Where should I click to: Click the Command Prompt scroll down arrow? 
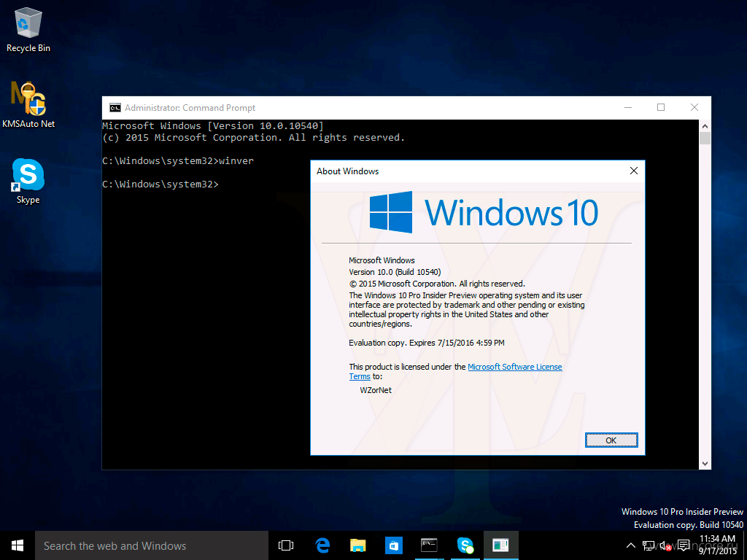point(705,463)
